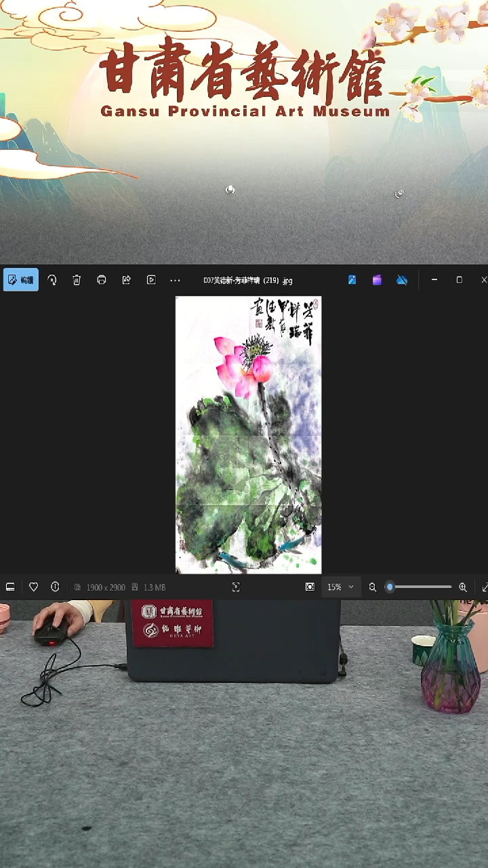Click the lotus painting image
The width and height of the screenshot is (488, 868).
coord(248,435)
